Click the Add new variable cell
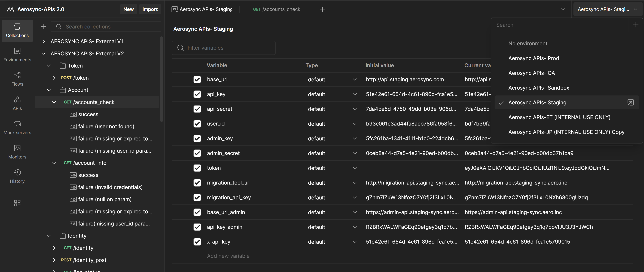The image size is (644, 272). (252, 256)
